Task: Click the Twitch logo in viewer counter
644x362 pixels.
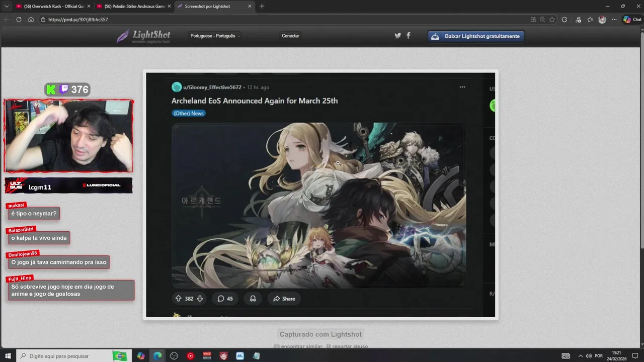Action: click(63, 89)
